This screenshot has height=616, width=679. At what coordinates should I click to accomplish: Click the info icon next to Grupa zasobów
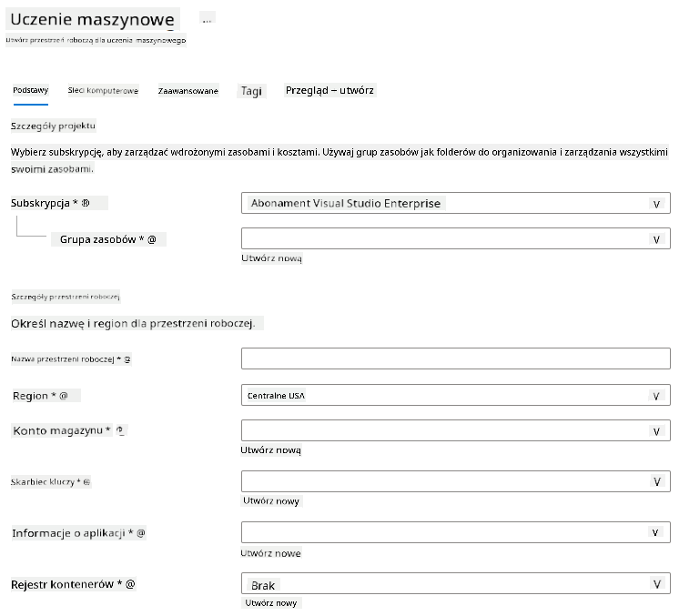click(x=152, y=239)
